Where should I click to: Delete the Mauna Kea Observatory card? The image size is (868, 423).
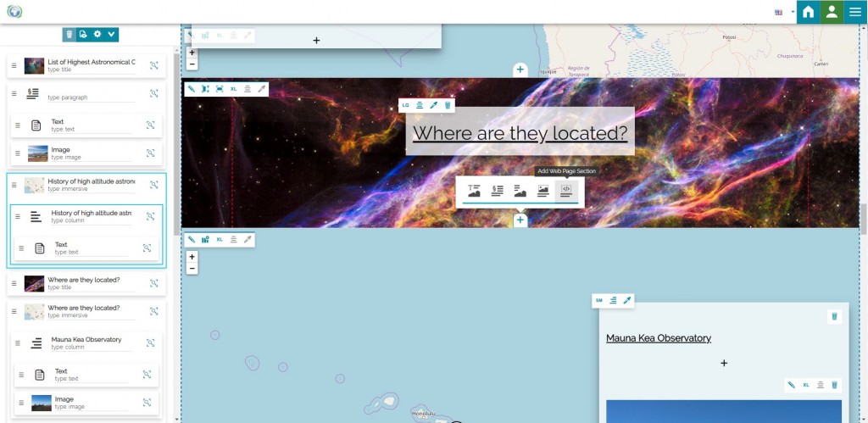[x=834, y=316]
